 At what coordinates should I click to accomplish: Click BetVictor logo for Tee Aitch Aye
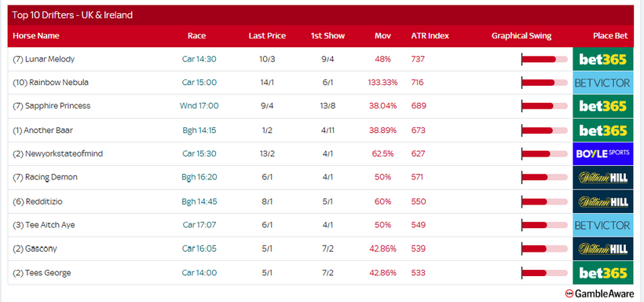[x=603, y=225]
